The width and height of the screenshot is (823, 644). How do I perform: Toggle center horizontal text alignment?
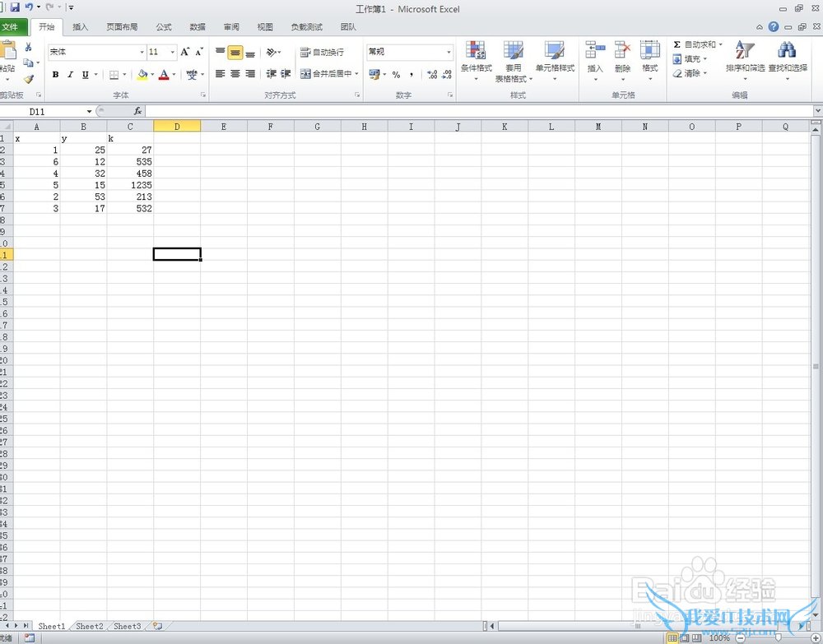235,74
